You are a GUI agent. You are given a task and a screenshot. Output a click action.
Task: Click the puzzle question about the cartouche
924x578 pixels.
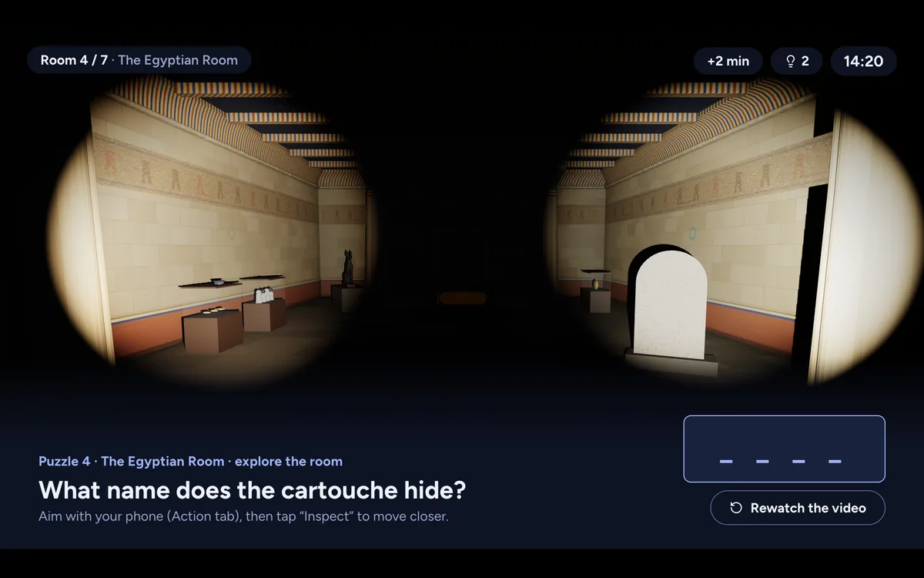point(253,490)
